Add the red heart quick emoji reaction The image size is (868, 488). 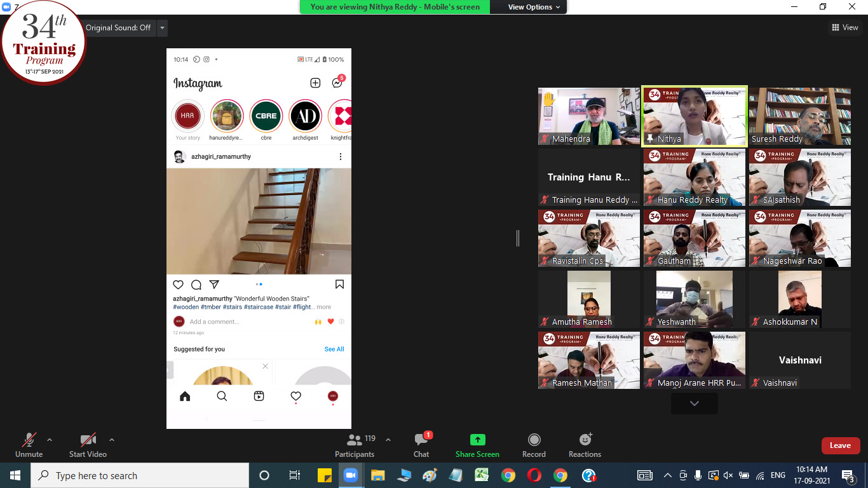click(330, 322)
